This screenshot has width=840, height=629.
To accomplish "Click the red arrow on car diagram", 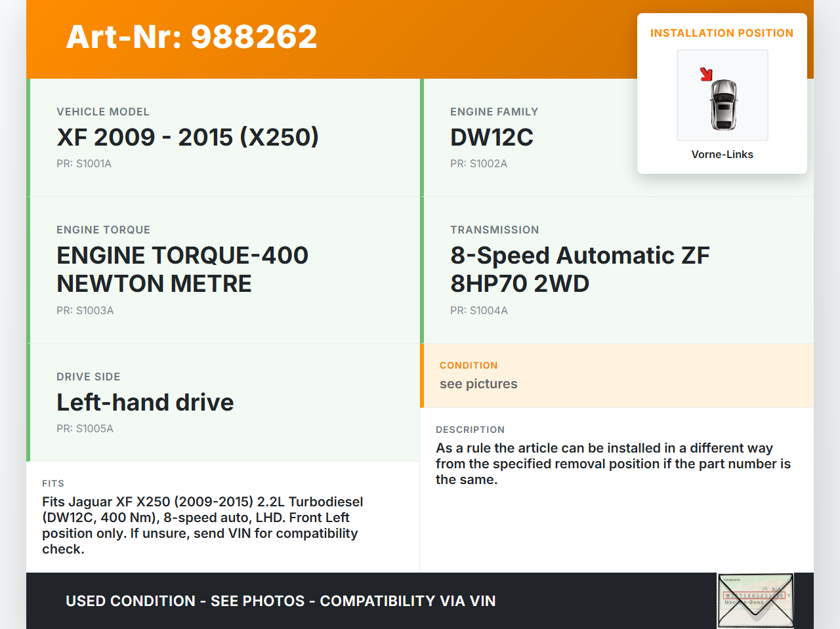I will click(706, 74).
